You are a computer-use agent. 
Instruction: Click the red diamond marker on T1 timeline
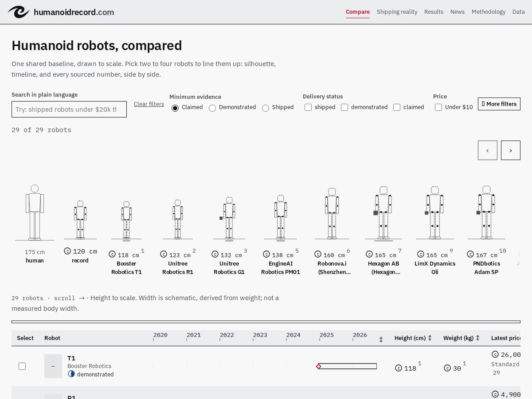(x=318, y=366)
